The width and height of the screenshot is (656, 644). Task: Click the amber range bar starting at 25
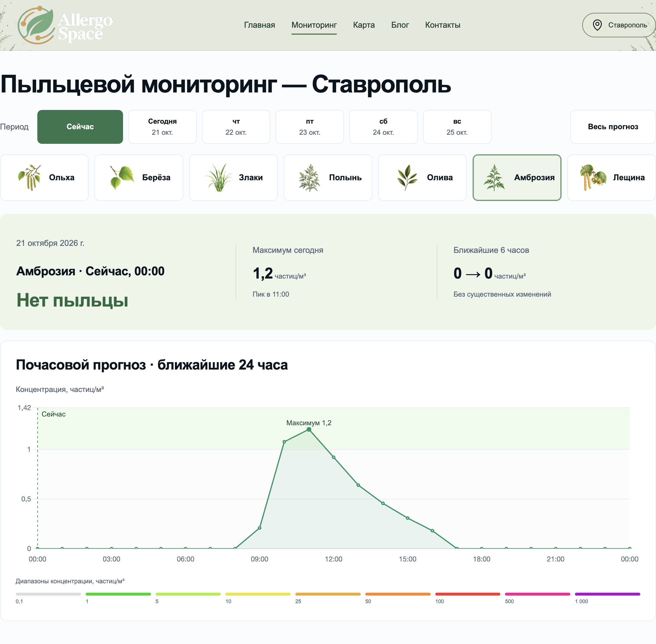tap(328, 594)
